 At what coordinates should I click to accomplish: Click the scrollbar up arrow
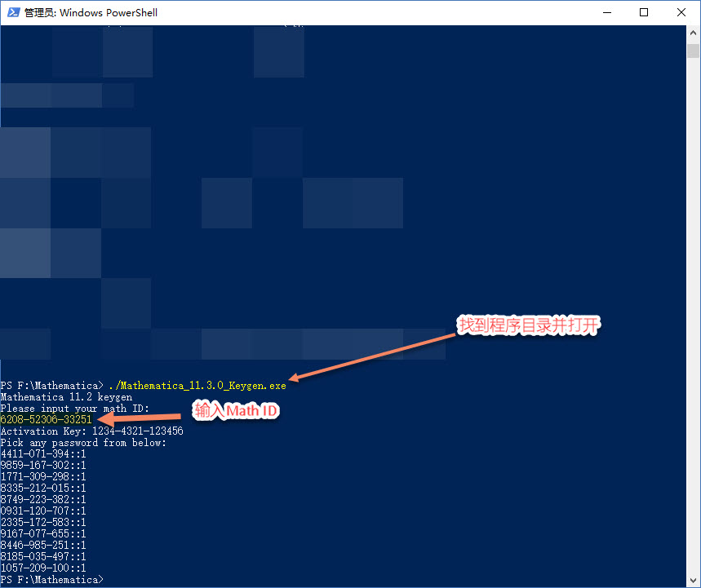point(693,33)
